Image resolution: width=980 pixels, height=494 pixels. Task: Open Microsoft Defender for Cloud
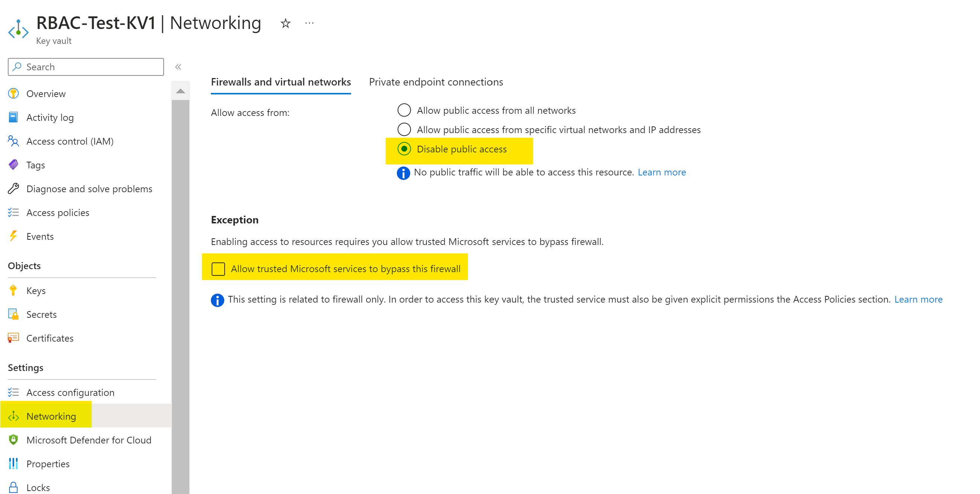coord(89,440)
